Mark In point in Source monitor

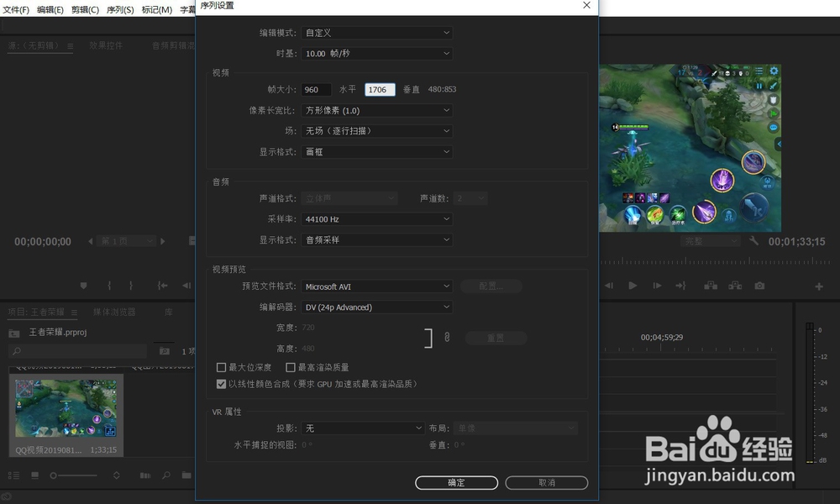coord(109,286)
